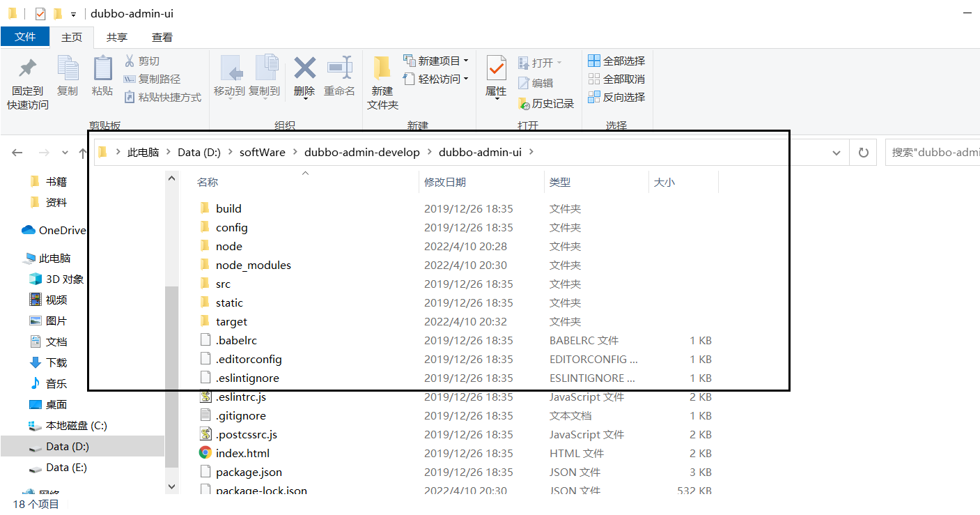Switch to the 查看 (View) tab

pos(162,38)
